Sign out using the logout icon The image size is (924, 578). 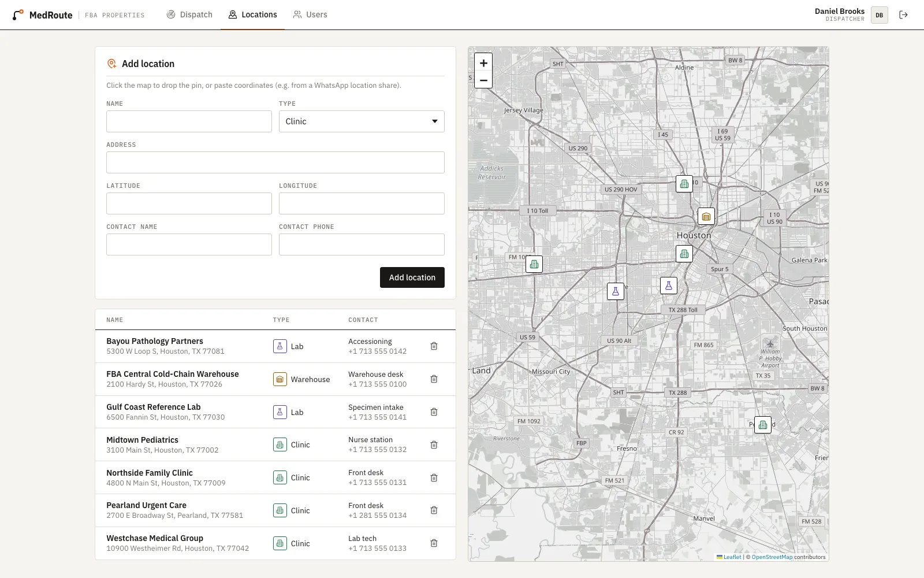point(904,15)
